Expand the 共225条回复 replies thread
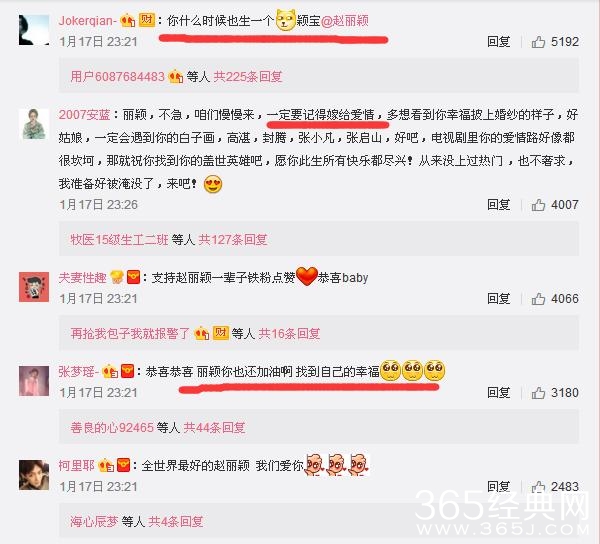Viewport: 600px width, 544px height. 248,77
